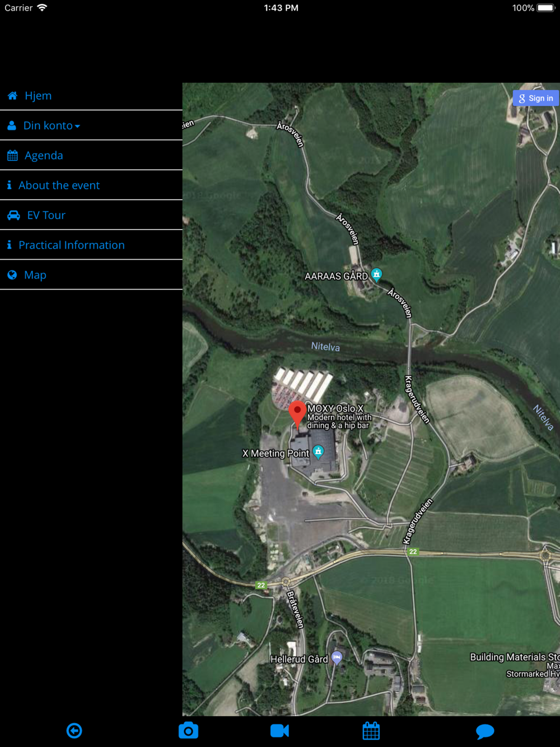
Task: Select the Map menu item
Action: (91, 275)
